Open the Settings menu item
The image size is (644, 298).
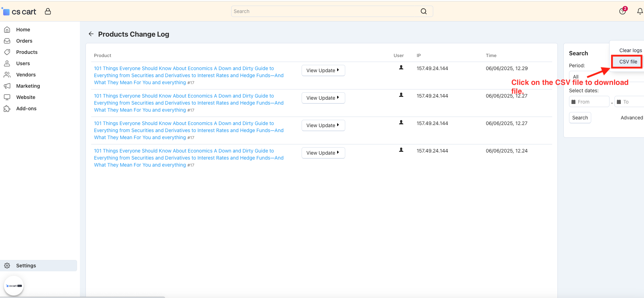click(x=38, y=266)
